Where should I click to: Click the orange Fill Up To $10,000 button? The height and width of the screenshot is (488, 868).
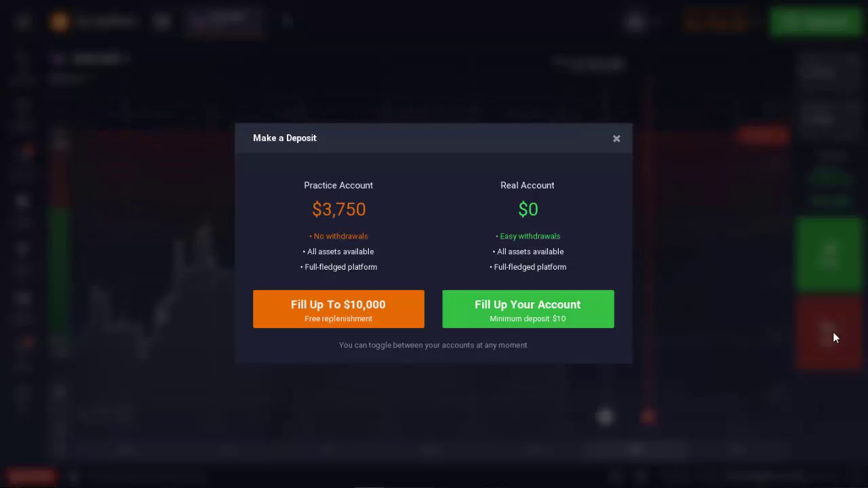point(338,309)
